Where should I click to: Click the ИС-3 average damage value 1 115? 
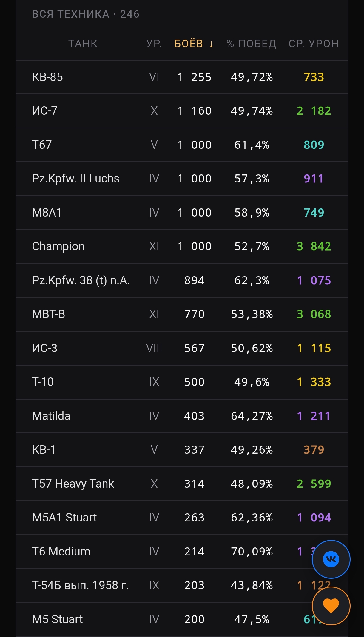(314, 348)
